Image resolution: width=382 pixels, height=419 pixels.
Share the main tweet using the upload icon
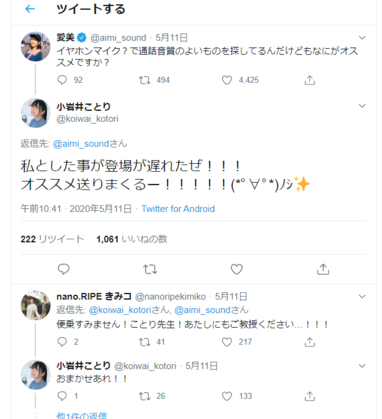point(323,269)
